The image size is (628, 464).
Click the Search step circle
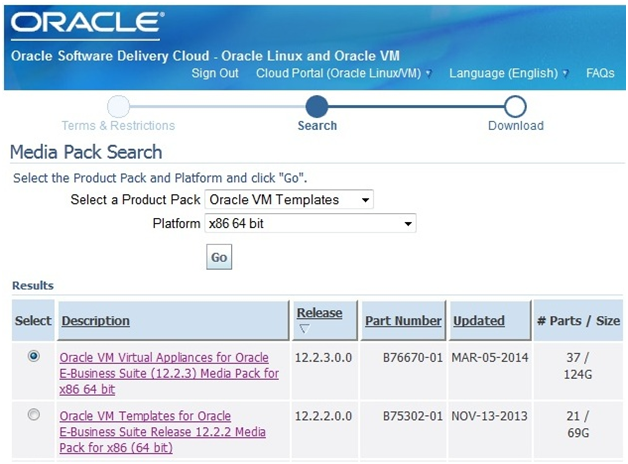pyautogui.click(x=317, y=106)
